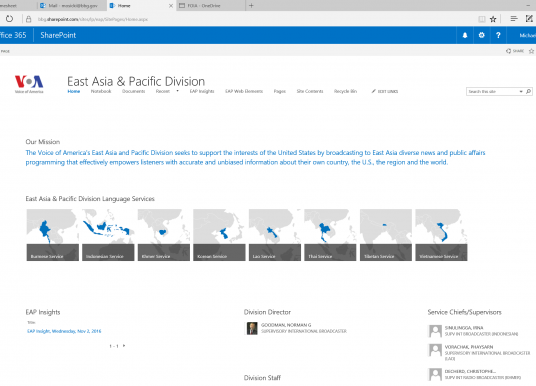Click Vorachak's profile avatar icon
Screen dimensions: 536x386
(x=435, y=350)
